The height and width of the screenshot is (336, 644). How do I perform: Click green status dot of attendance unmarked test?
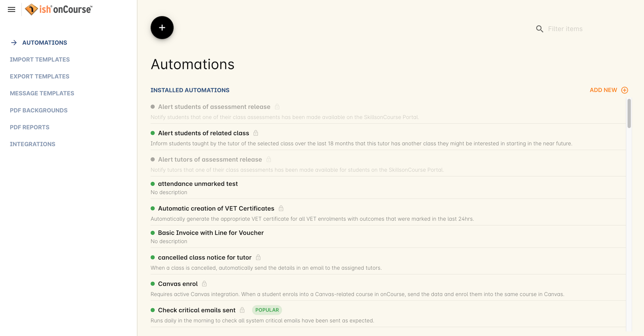[x=153, y=184]
